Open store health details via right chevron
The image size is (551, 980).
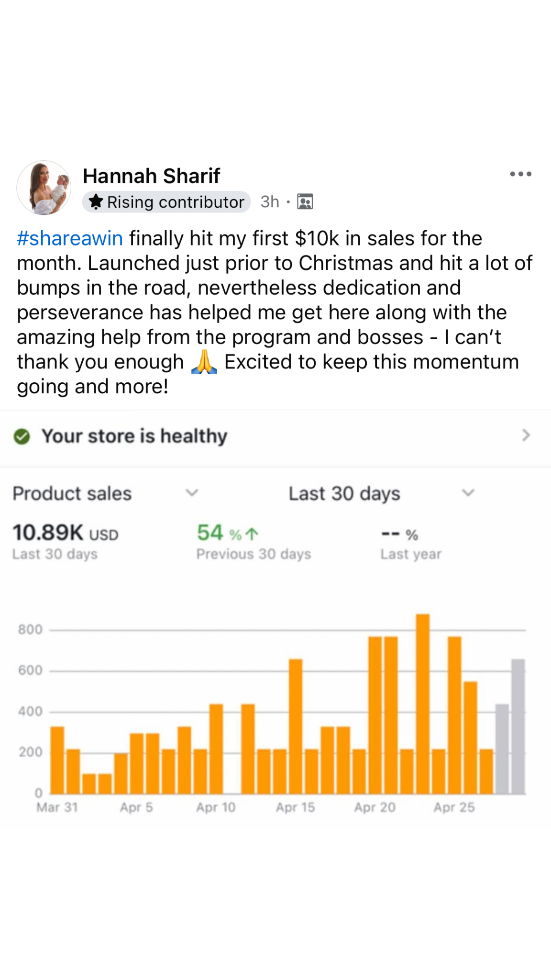(526, 435)
